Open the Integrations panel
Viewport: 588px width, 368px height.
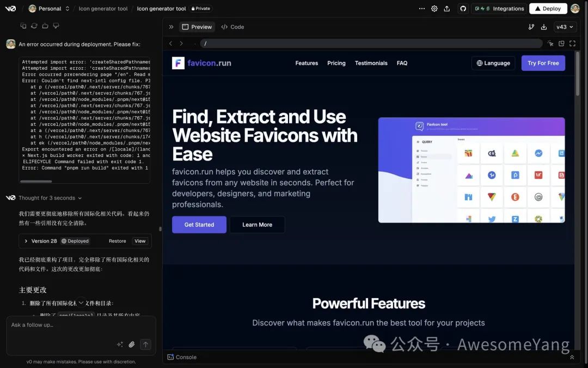(x=499, y=8)
